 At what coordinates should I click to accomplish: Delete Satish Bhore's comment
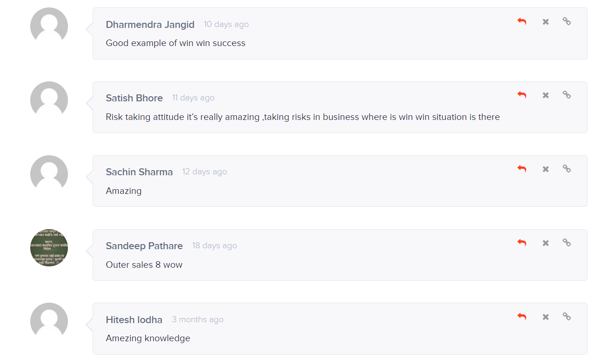point(546,95)
